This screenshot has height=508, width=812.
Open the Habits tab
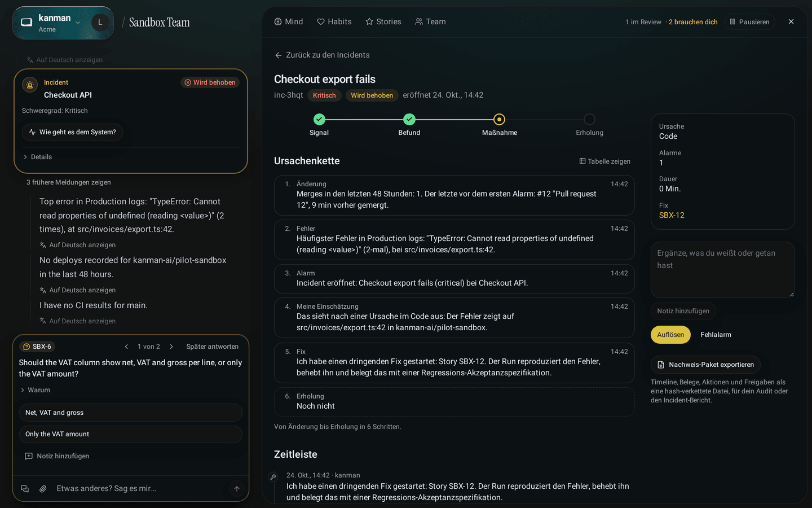[334, 21]
